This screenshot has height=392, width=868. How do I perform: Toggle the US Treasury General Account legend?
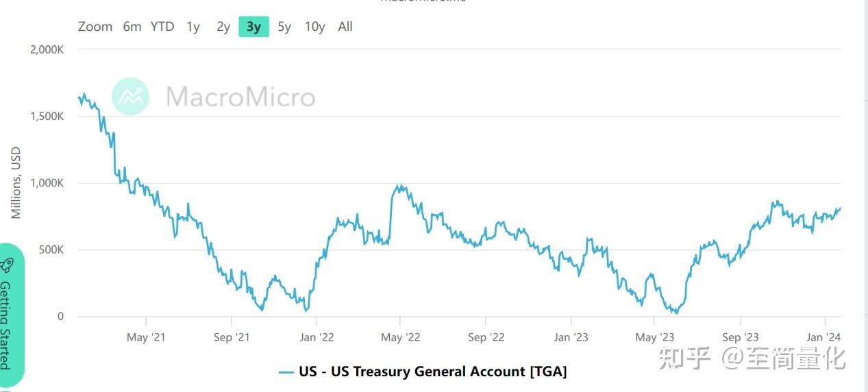432,372
